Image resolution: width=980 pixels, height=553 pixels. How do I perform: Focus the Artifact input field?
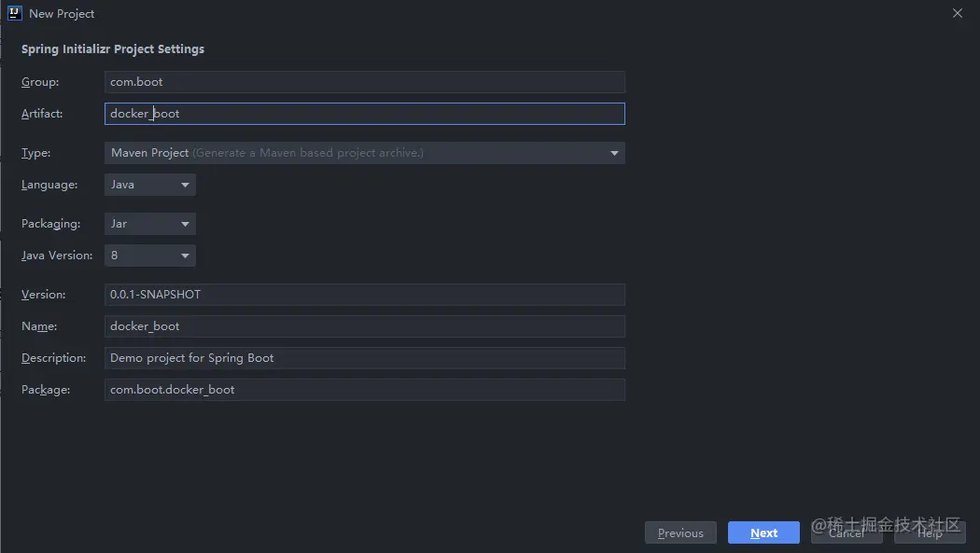tap(364, 114)
